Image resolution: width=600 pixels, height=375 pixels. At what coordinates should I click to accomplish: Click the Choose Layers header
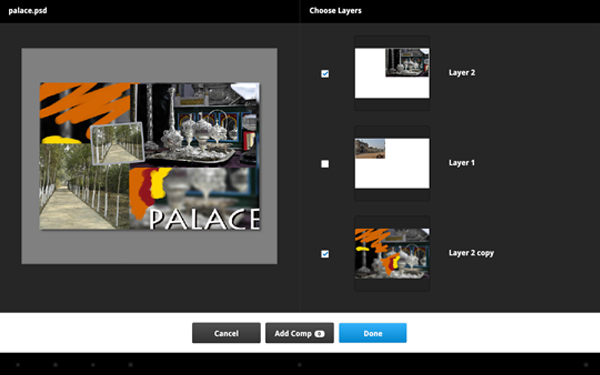tap(335, 11)
